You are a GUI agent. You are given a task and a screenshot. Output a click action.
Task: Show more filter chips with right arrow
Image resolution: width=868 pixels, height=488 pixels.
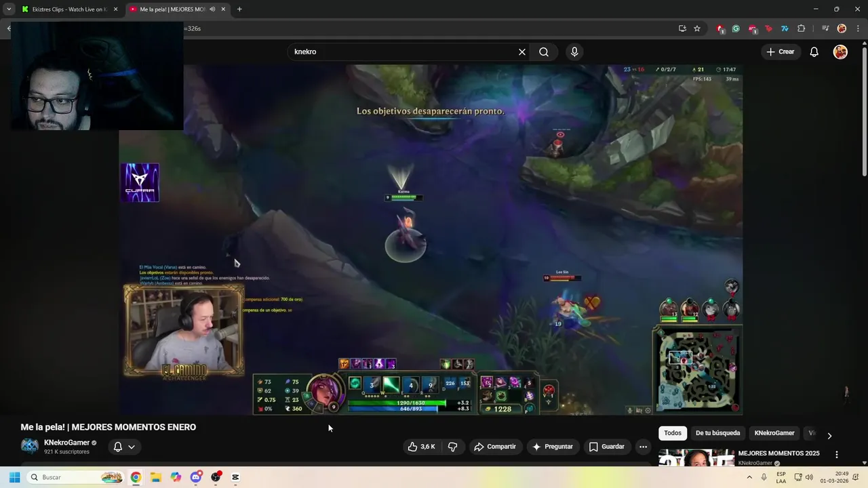(x=829, y=436)
